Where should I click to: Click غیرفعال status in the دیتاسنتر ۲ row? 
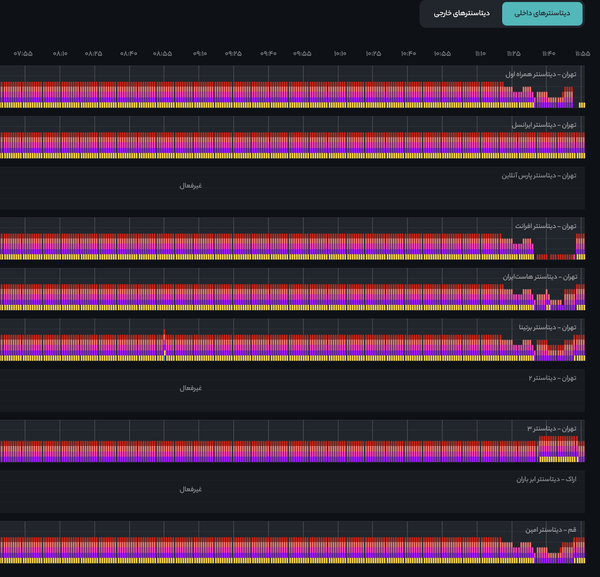coord(191,388)
